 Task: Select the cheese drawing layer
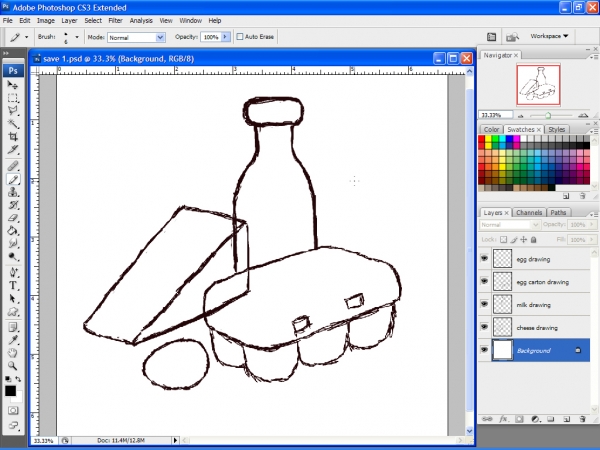(534, 328)
